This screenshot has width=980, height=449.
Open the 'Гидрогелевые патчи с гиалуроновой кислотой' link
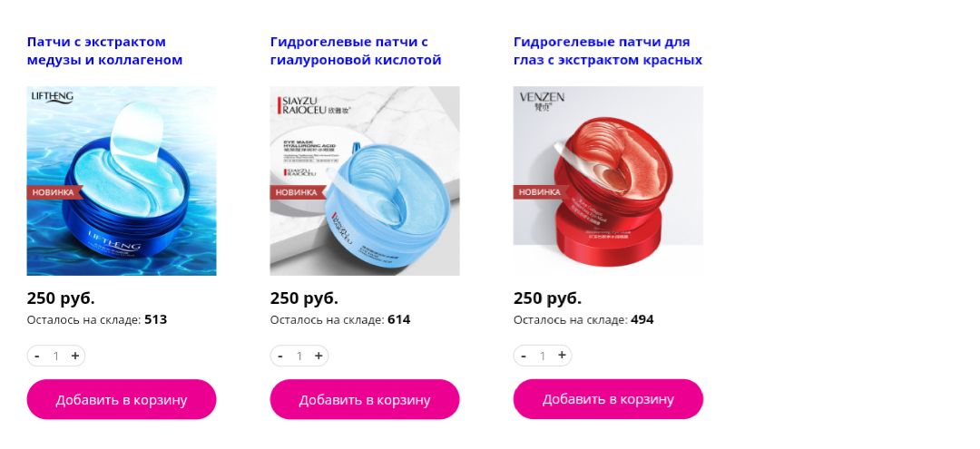point(356,51)
